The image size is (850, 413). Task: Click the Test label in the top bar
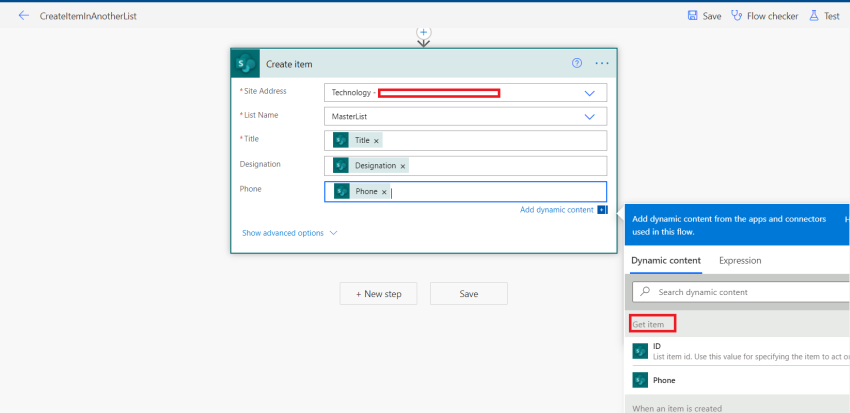[x=832, y=16]
